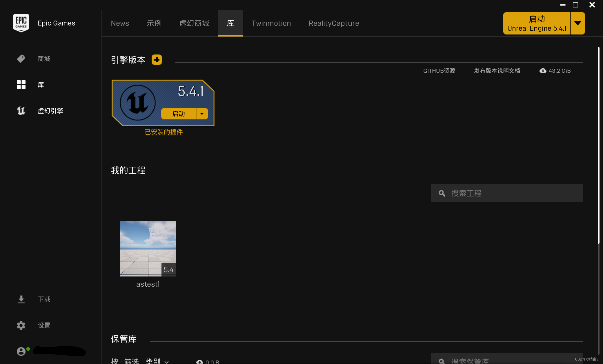Image resolution: width=603 pixels, height=364 pixels.
Task: Open the GITHUB资源 link
Action: coord(439,70)
